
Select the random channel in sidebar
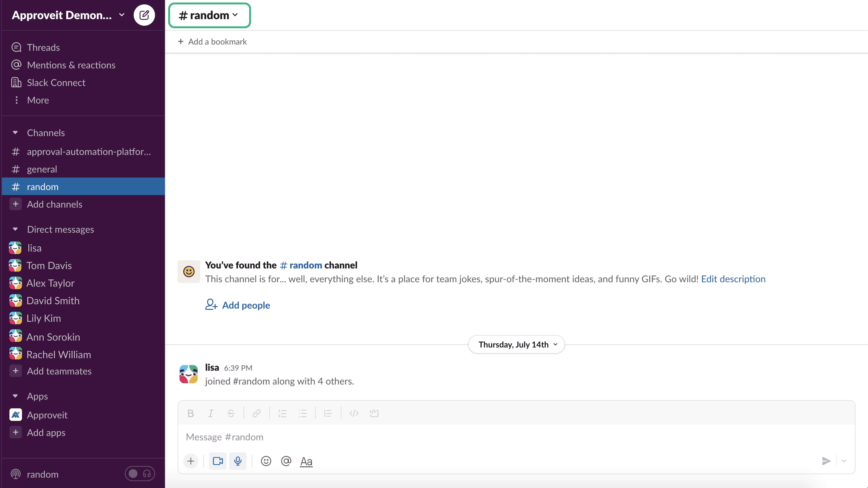coord(83,187)
